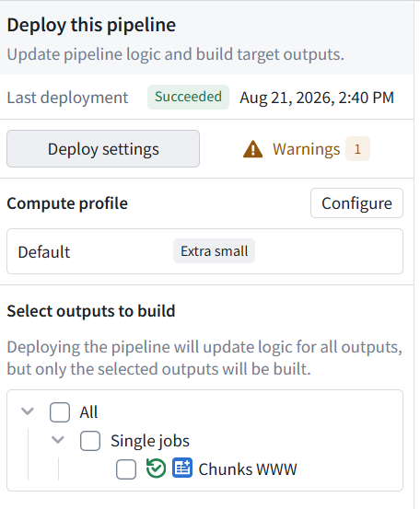Viewport: 420px width, 509px height.
Task: Click the last deployment timestamp
Action: coord(317,98)
